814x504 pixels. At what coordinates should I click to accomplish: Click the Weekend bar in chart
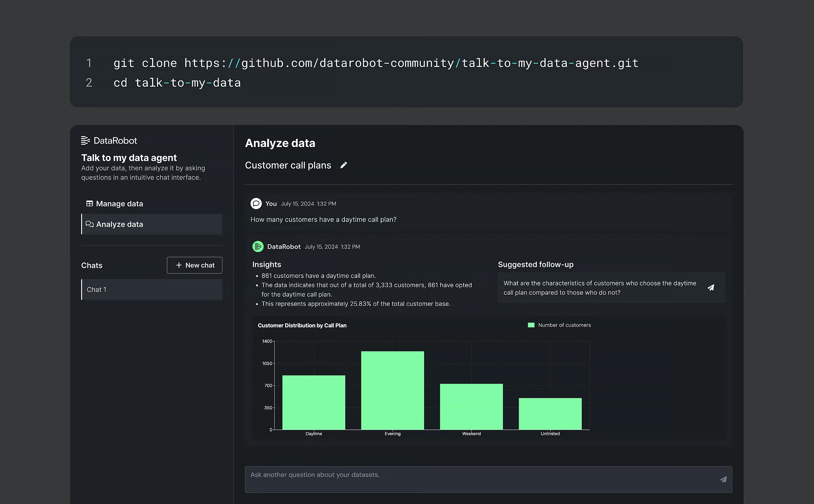(471, 406)
